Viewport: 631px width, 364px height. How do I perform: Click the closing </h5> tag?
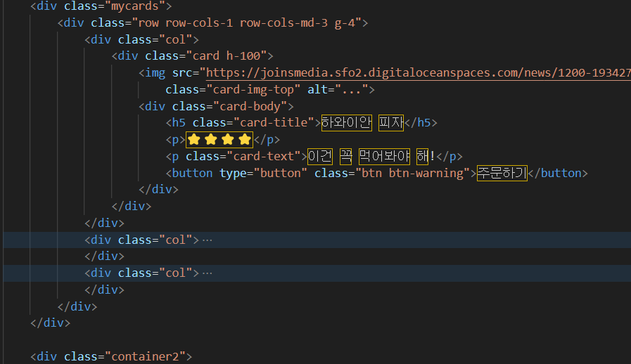[x=421, y=123]
